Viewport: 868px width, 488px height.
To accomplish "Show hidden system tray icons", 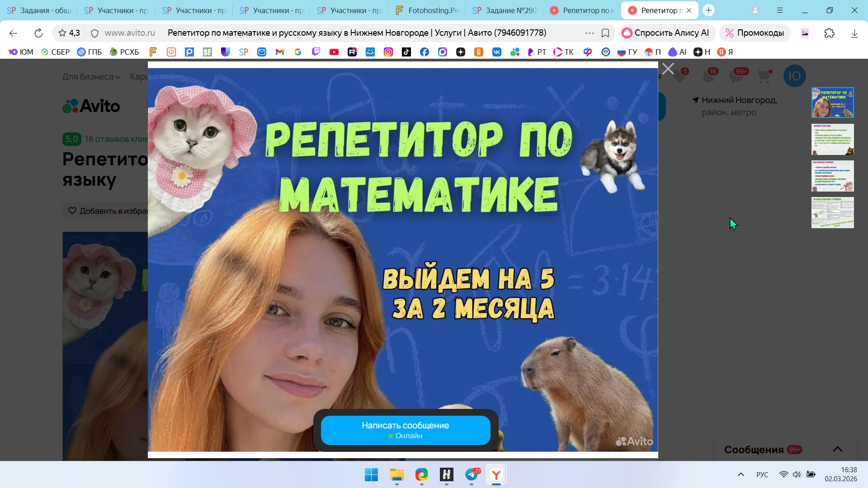I will click(x=741, y=474).
